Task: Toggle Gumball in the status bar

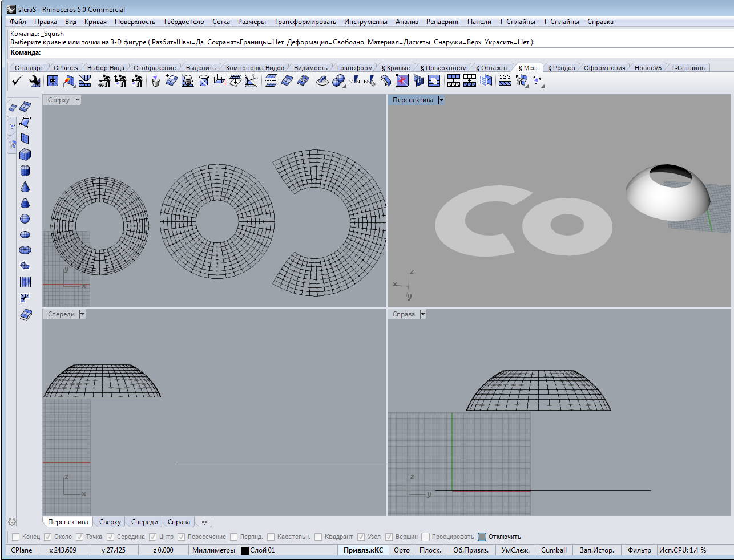Action: (554, 550)
